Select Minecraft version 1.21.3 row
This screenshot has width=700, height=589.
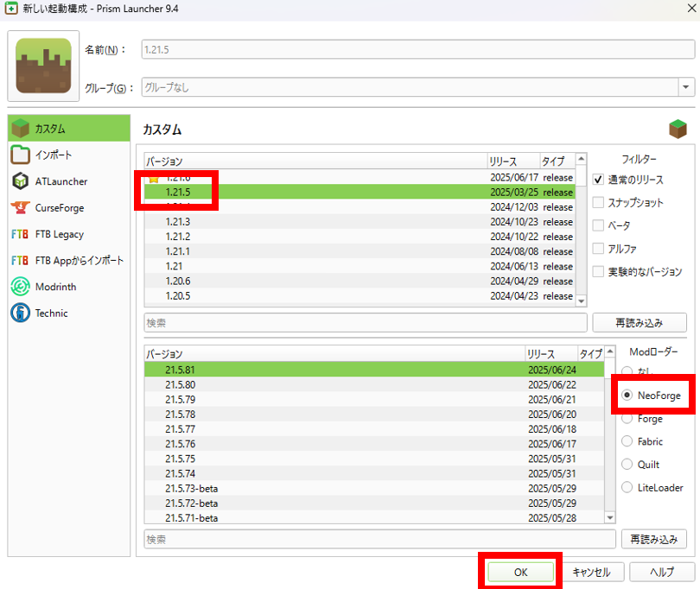pyautogui.click(x=360, y=222)
